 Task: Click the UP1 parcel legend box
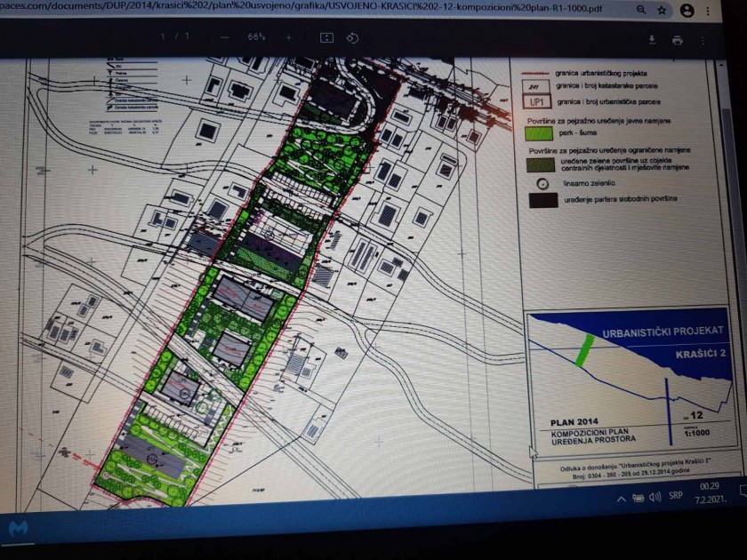536,102
